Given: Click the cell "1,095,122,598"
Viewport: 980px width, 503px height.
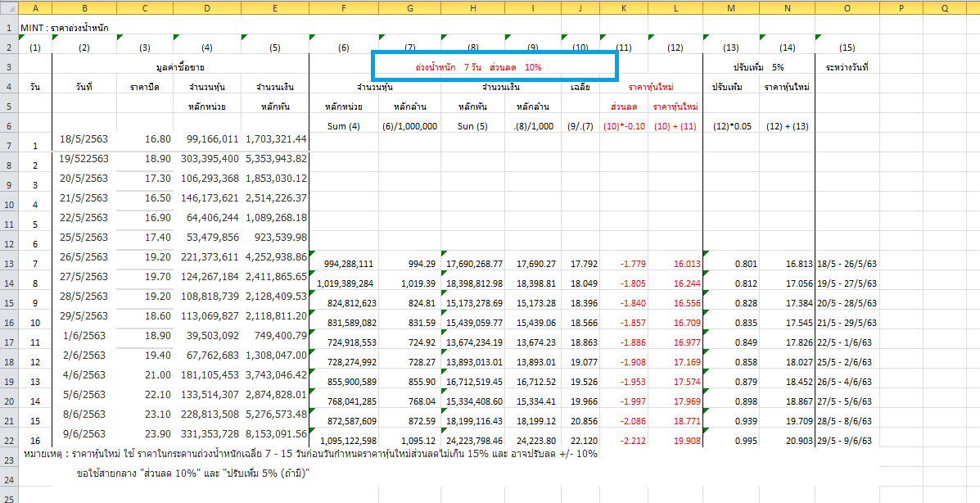Looking at the screenshot, I should coord(346,439).
